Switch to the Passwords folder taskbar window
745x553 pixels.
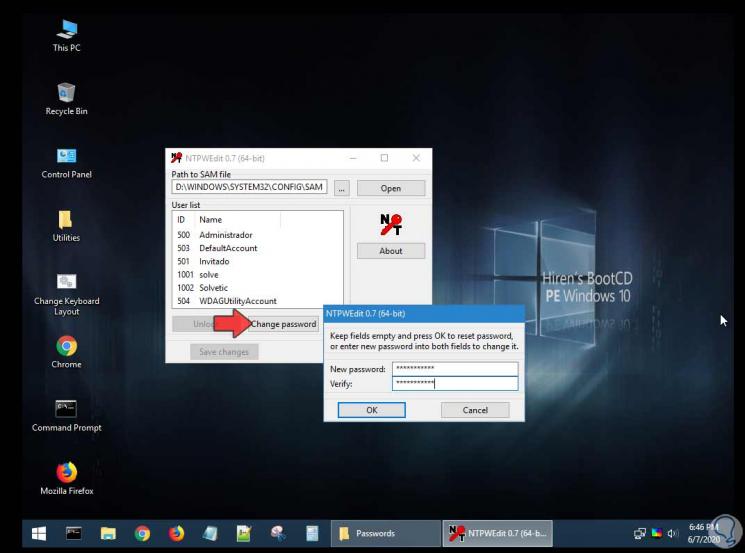pos(386,534)
